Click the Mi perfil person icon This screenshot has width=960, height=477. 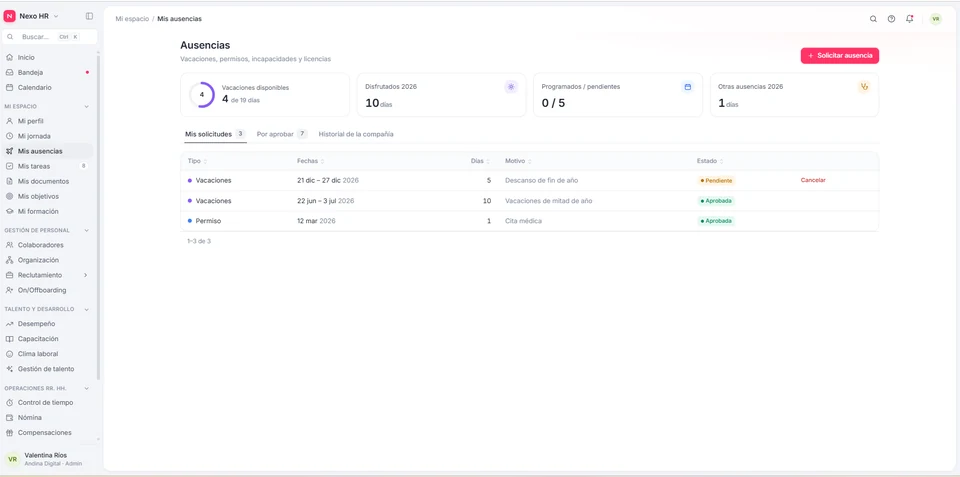pyautogui.click(x=9, y=121)
